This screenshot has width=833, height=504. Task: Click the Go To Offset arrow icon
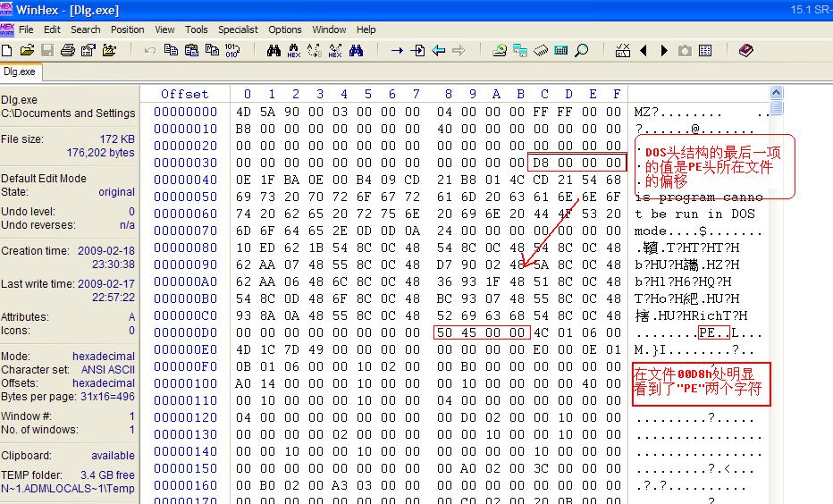click(x=397, y=50)
